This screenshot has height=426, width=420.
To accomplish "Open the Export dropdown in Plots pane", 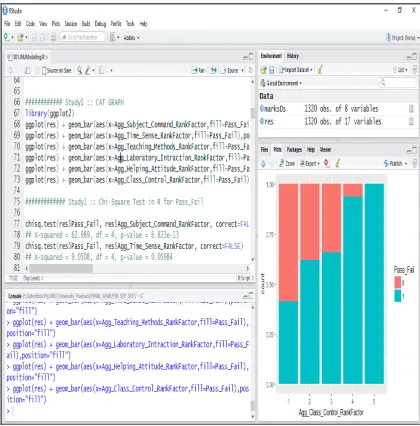I will pyautogui.click(x=310, y=164).
